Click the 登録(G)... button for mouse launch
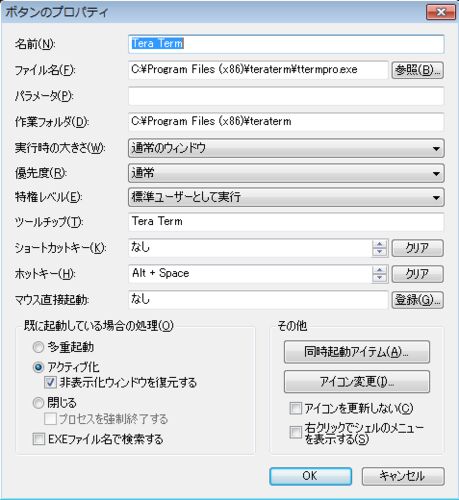The height and width of the screenshot is (500, 459). (x=417, y=300)
